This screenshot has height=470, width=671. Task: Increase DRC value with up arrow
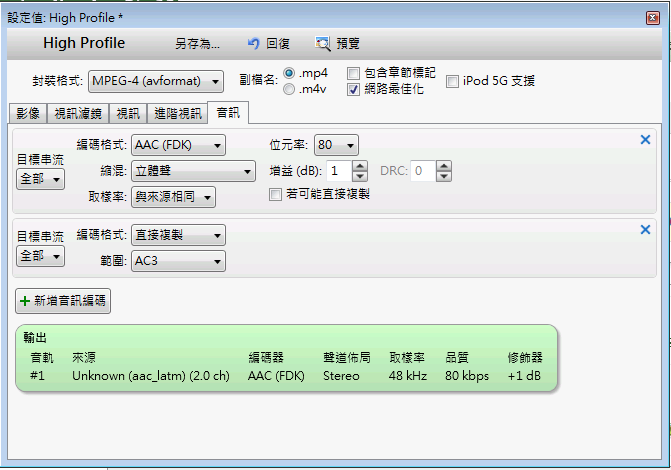pos(444,166)
